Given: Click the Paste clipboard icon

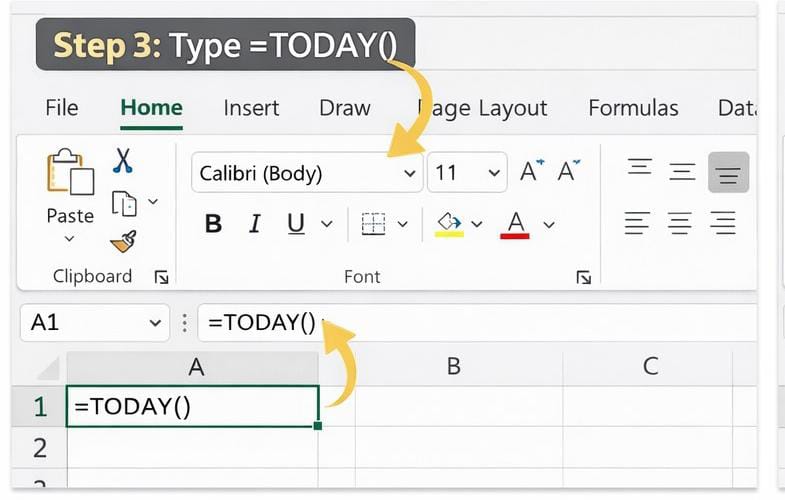Looking at the screenshot, I should [70, 172].
